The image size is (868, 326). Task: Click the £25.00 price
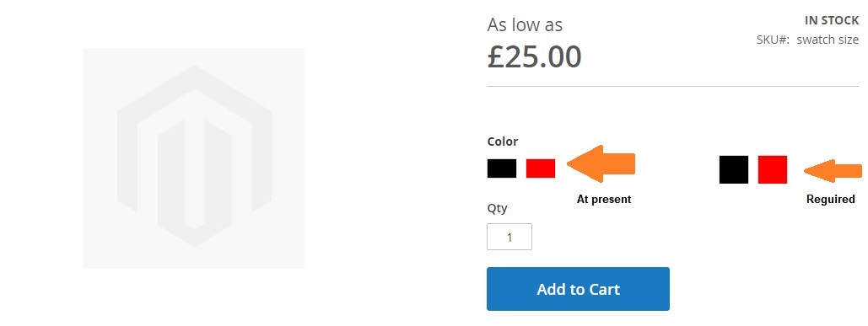coord(534,56)
